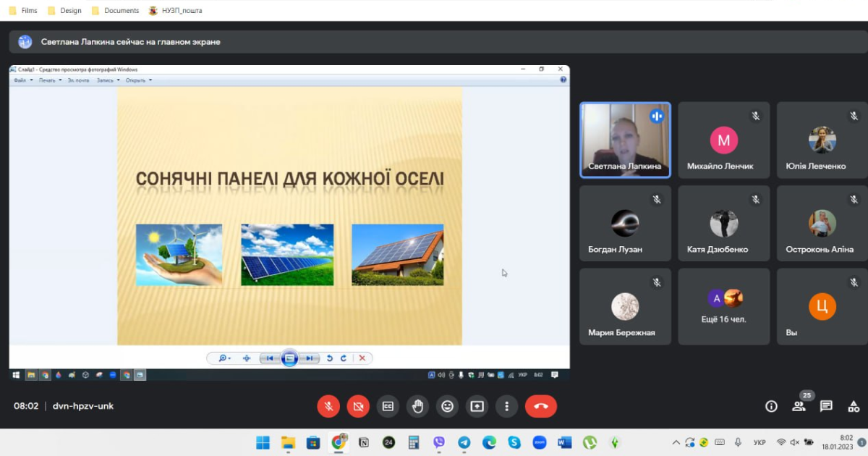Open the Documents bookmark folder
Image resolution: width=868 pixels, height=456 pixels.
tap(115, 11)
